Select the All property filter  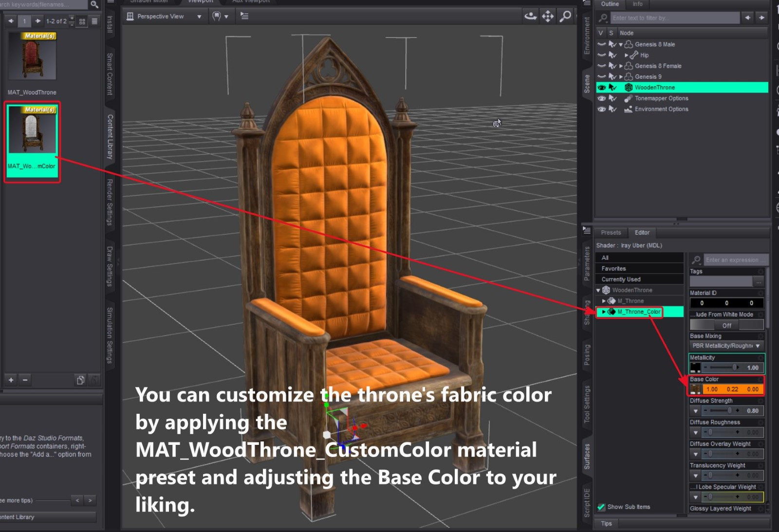pos(639,257)
